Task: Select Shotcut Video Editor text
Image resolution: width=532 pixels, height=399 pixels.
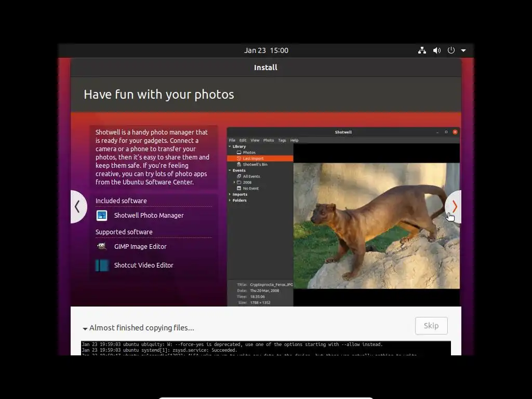Action: pos(144,265)
